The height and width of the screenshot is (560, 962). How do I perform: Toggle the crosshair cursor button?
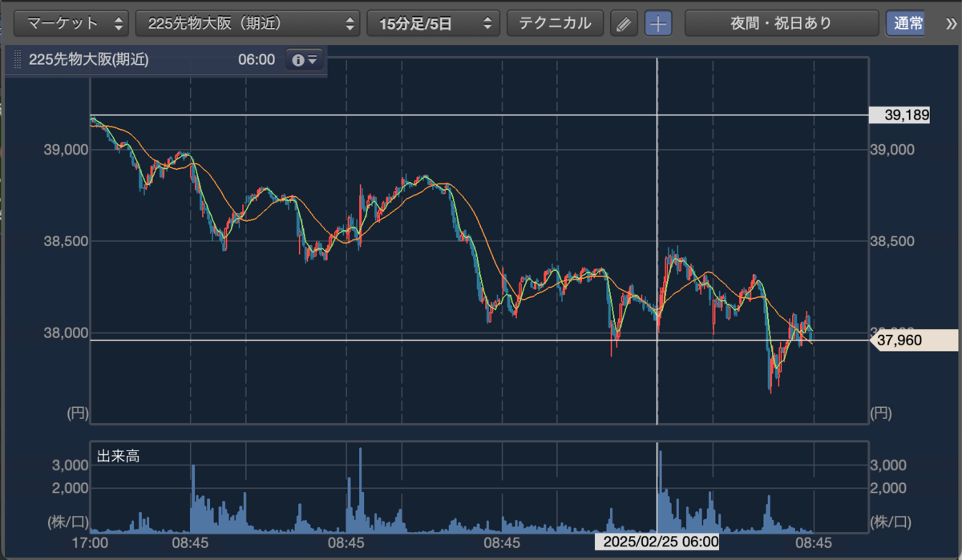(658, 23)
